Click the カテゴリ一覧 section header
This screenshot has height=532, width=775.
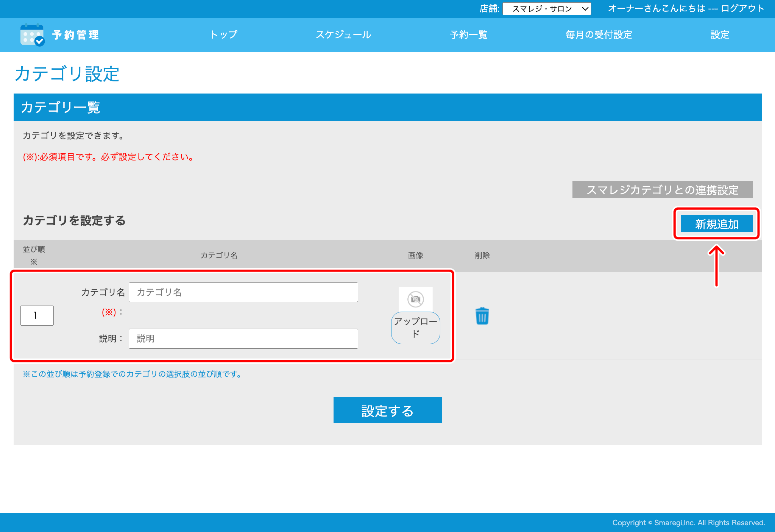pyautogui.click(x=61, y=108)
